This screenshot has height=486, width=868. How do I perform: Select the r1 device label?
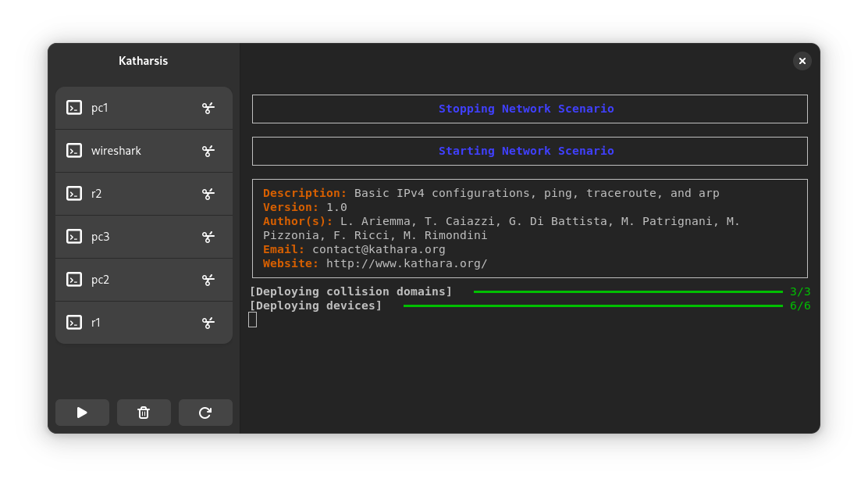[x=96, y=323]
